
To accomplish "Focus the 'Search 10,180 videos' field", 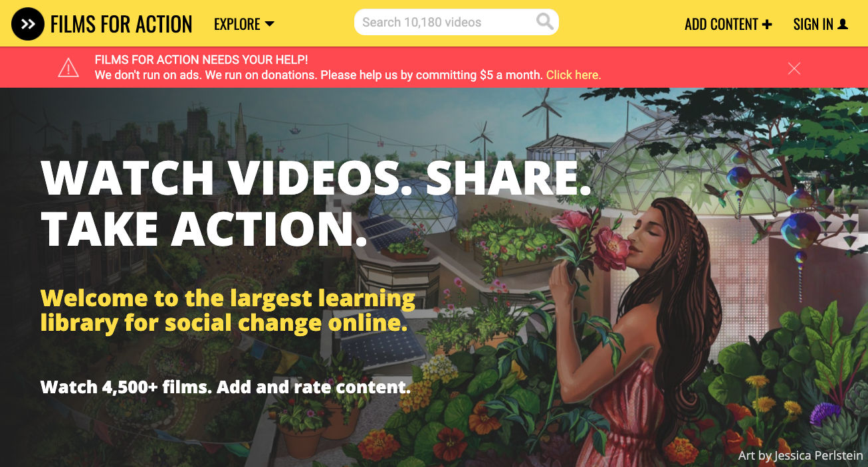I will [457, 22].
